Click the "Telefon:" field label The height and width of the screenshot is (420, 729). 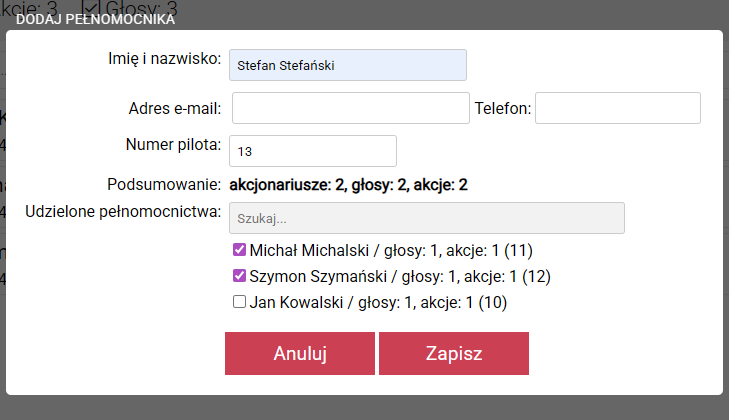[503, 108]
